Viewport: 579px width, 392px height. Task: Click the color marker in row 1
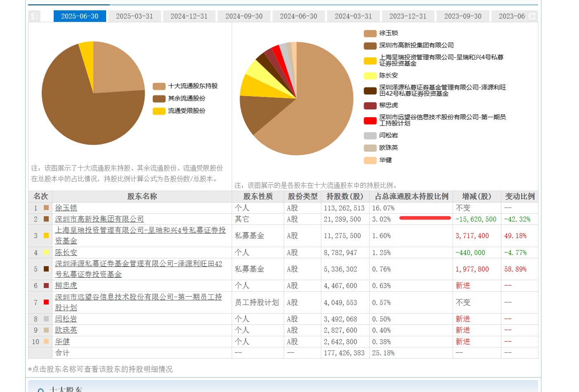pyautogui.click(x=46, y=208)
